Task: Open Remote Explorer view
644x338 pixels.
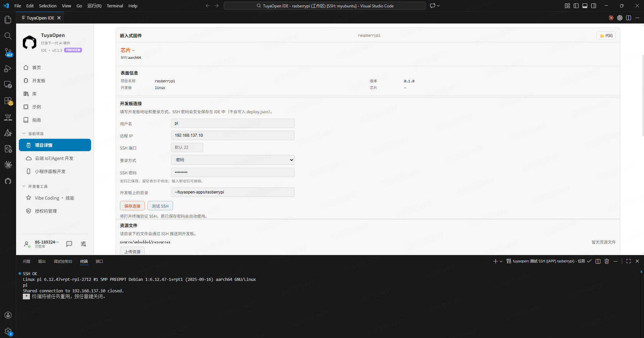Action: [x=8, y=85]
